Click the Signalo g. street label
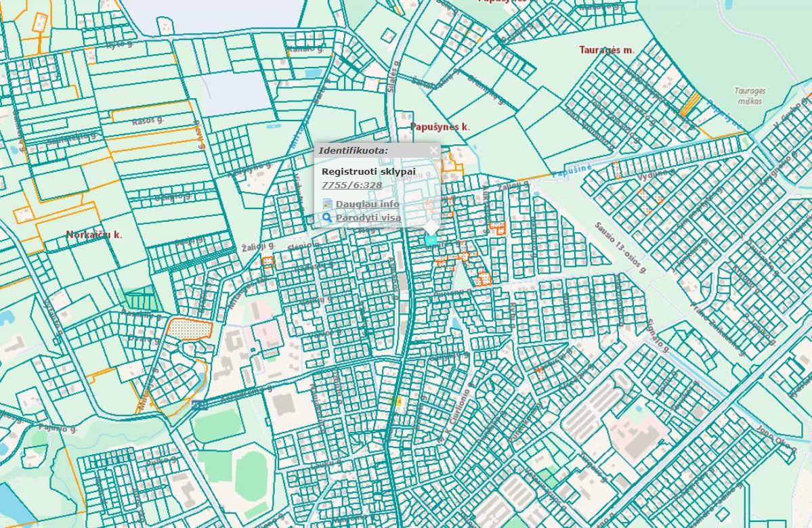The width and height of the screenshot is (812, 528). (x=658, y=336)
